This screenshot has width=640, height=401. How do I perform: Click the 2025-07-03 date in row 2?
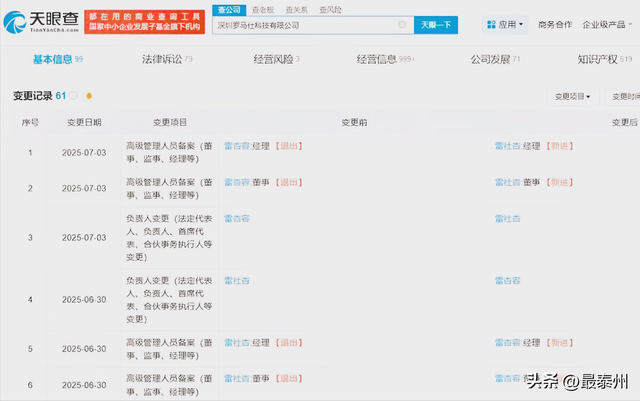[84, 189]
